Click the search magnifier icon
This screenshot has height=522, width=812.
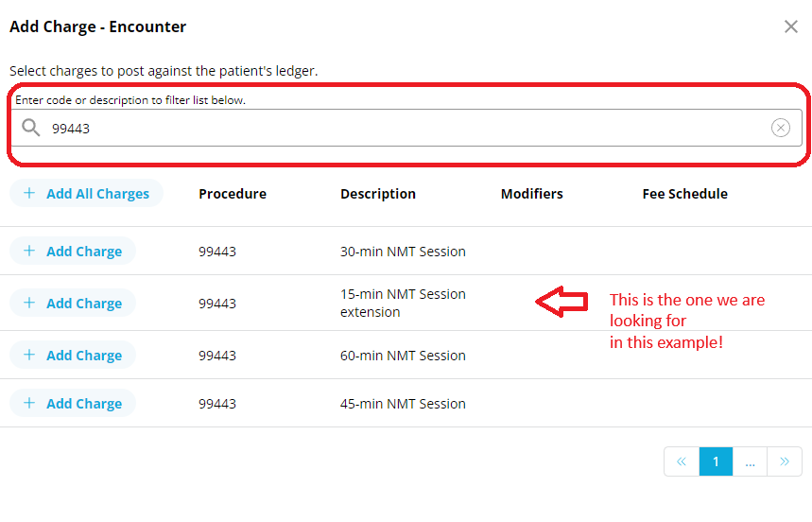[30, 128]
